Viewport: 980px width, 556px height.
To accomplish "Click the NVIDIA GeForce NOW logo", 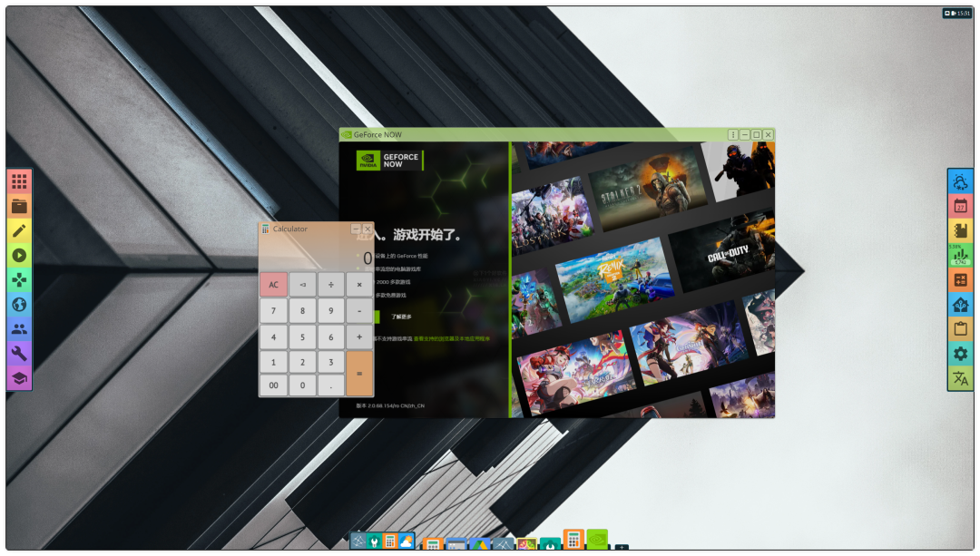I will pyautogui.click(x=389, y=161).
